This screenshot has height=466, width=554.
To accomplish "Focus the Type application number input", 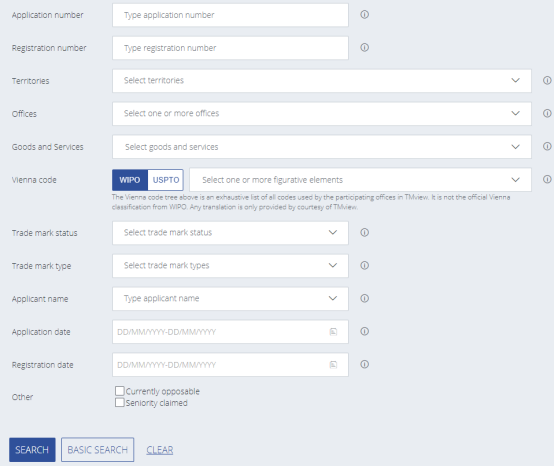I will point(230,15).
